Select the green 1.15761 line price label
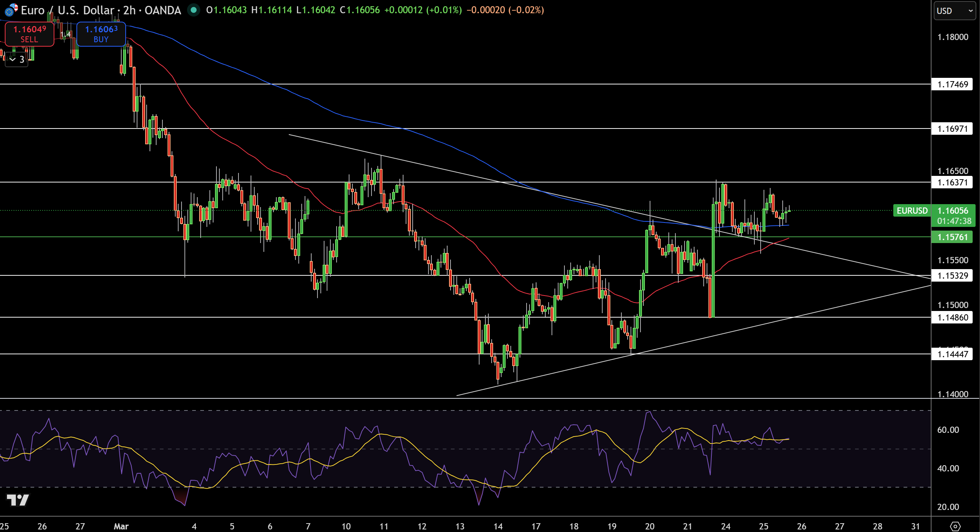This screenshot has width=980, height=532. (x=952, y=237)
